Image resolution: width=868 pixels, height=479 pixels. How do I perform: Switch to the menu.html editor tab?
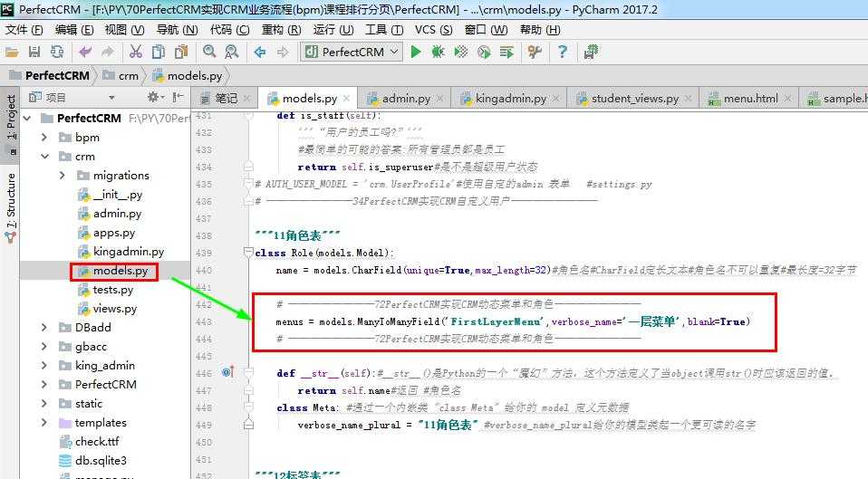(x=750, y=99)
